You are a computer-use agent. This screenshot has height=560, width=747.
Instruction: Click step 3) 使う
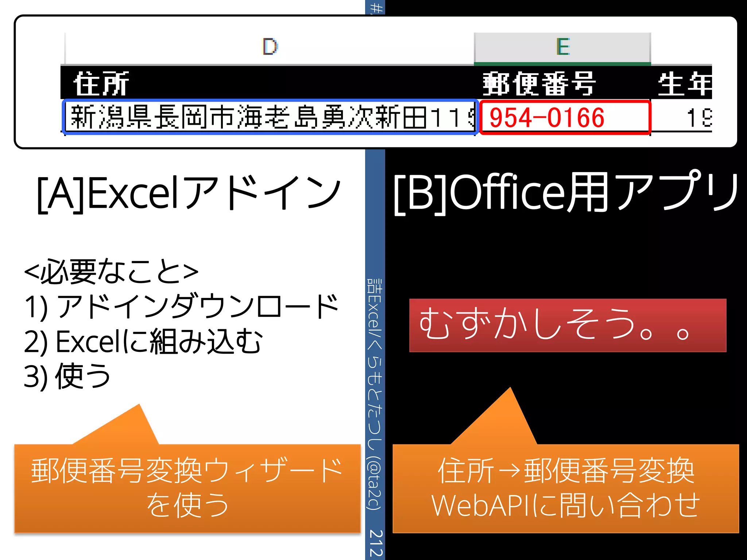pyautogui.click(x=67, y=377)
